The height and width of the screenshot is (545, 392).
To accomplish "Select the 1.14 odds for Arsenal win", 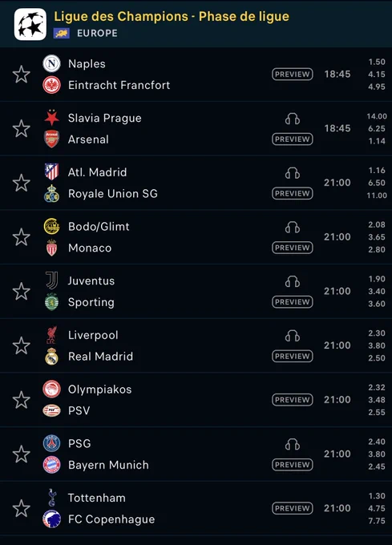I will (377, 141).
